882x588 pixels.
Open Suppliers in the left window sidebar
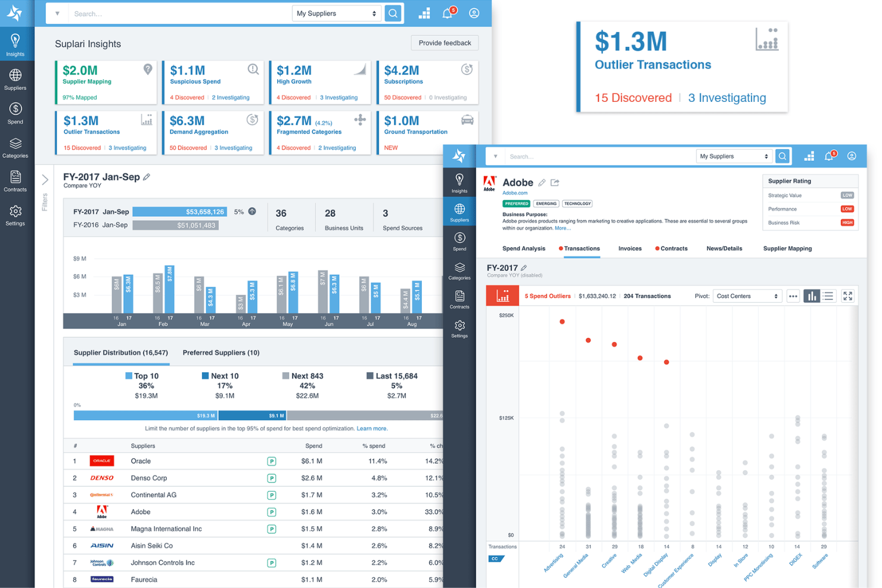[15, 79]
